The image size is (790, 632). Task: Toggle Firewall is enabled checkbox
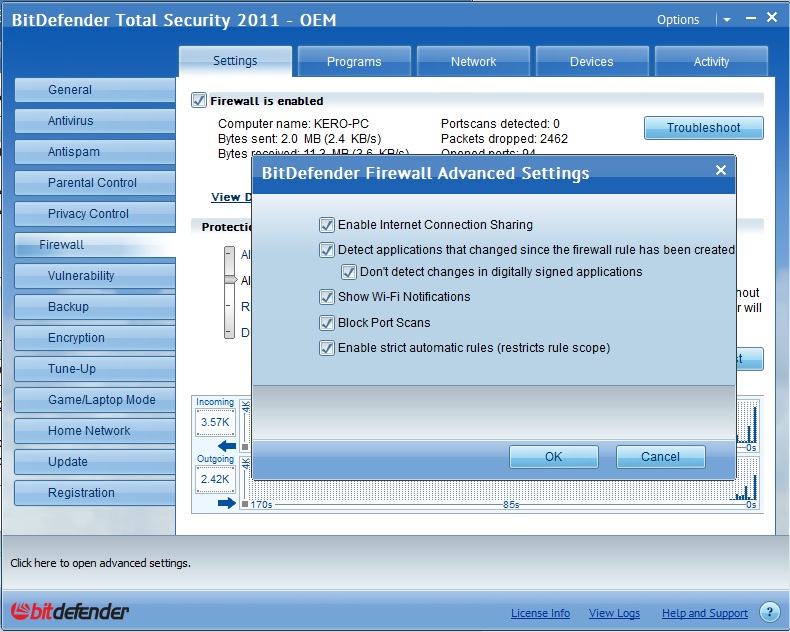[x=199, y=100]
